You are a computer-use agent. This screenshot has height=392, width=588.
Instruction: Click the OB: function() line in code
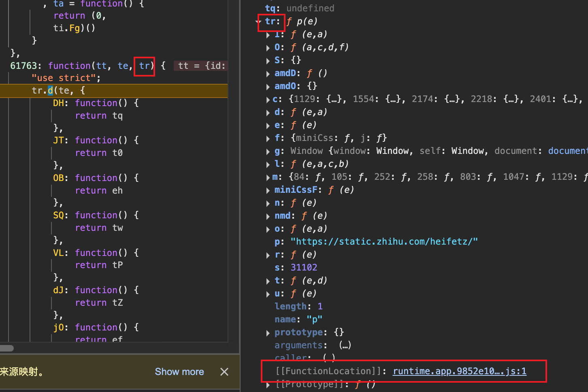pyautogui.click(x=96, y=178)
